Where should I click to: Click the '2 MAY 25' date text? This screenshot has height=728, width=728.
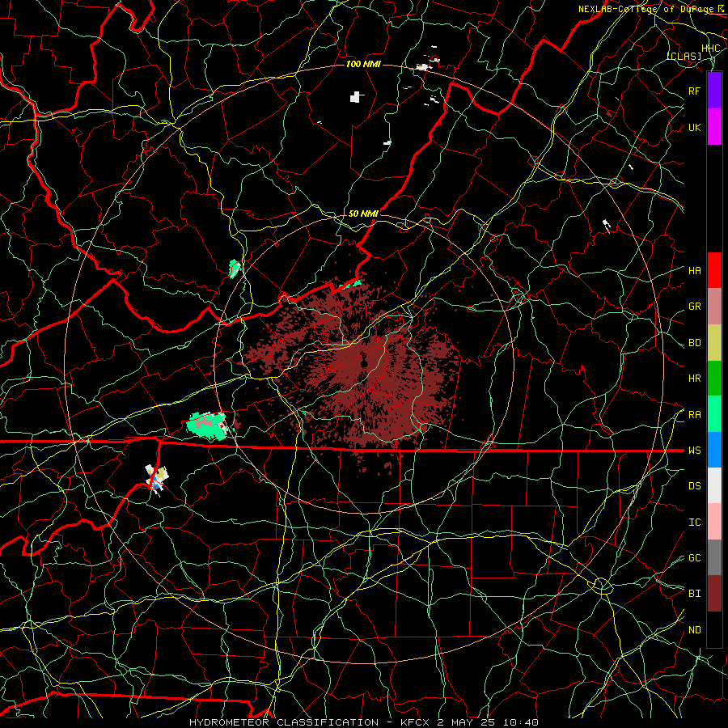pos(466,722)
